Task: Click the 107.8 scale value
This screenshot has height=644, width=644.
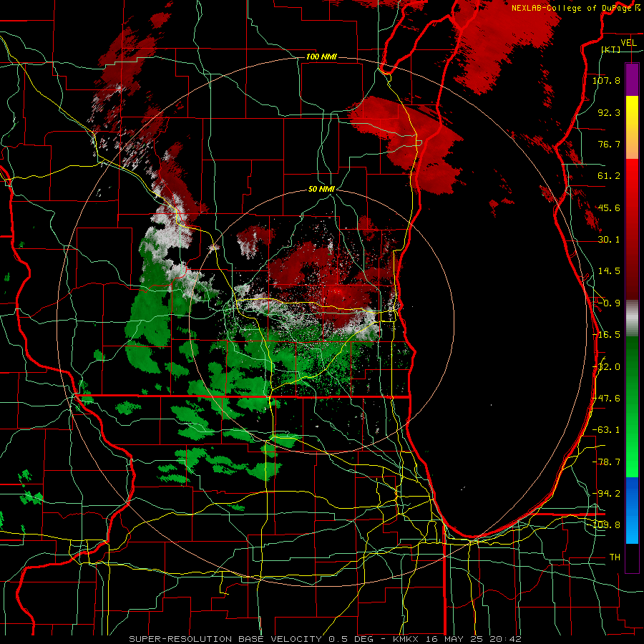Action: [x=606, y=80]
